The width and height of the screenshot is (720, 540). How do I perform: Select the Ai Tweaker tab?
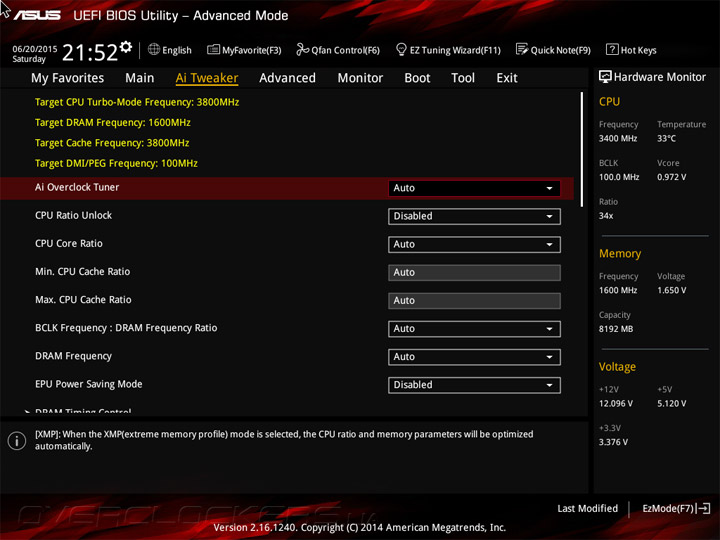pos(207,78)
